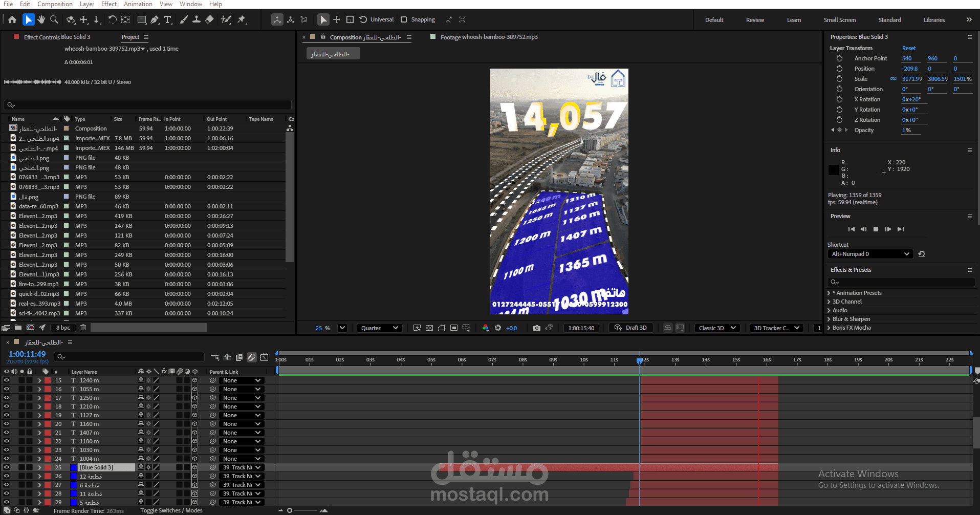The height and width of the screenshot is (515, 980).
Task: Jump to the first frame
Action: tap(851, 229)
